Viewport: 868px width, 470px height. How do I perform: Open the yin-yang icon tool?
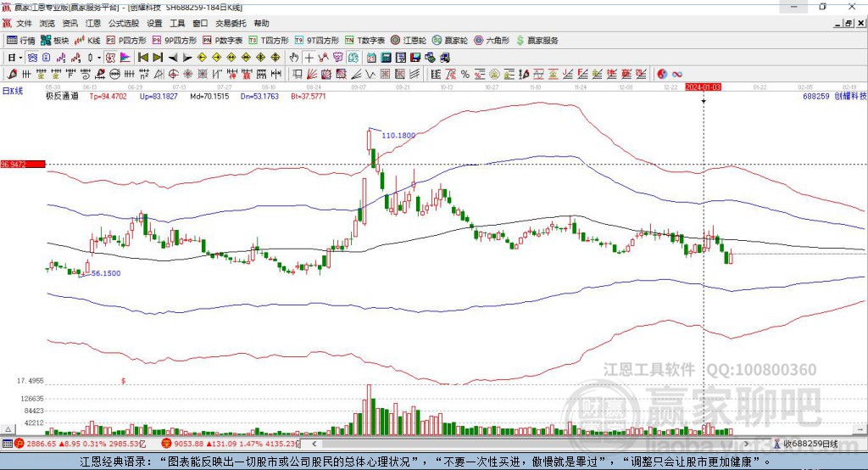tap(662, 75)
